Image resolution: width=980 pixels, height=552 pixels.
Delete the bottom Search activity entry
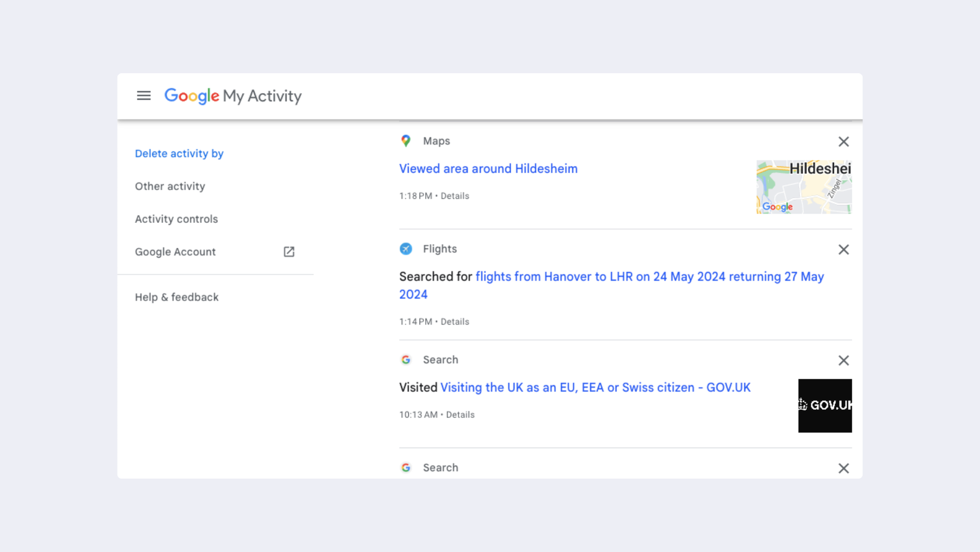pyautogui.click(x=843, y=468)
